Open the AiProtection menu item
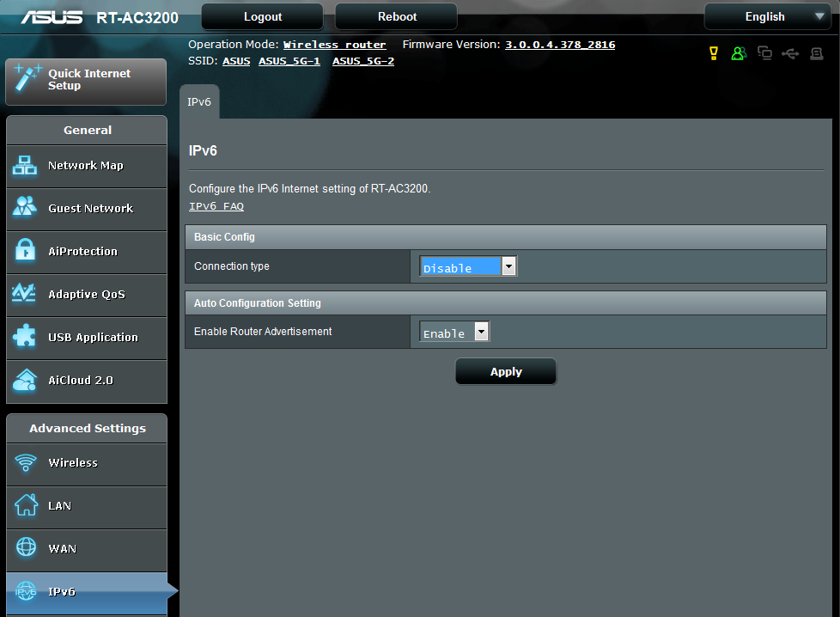 tap(87, 252)
